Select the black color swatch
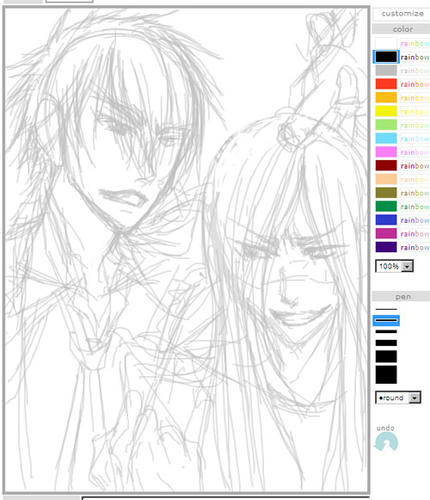 point(386,57)
